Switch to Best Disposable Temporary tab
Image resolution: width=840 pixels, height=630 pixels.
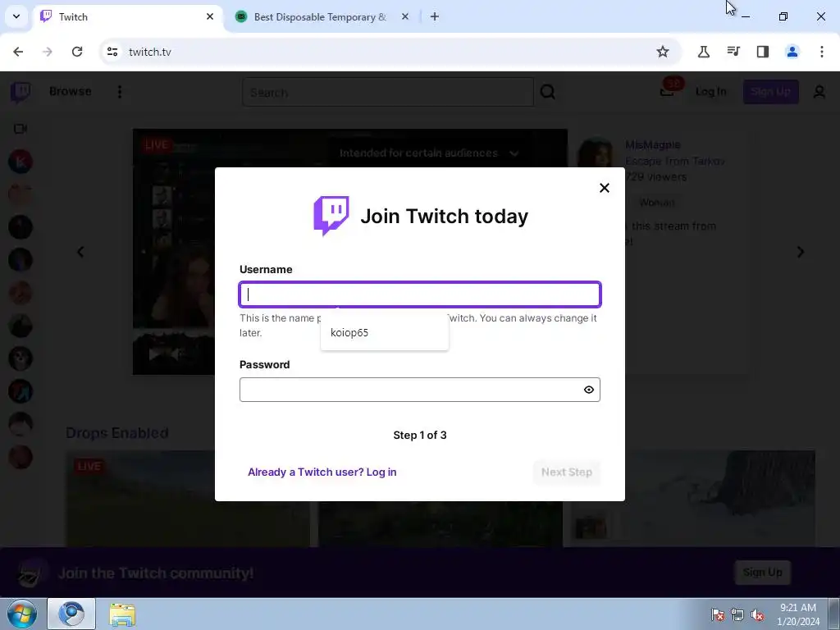pos(320,16)
